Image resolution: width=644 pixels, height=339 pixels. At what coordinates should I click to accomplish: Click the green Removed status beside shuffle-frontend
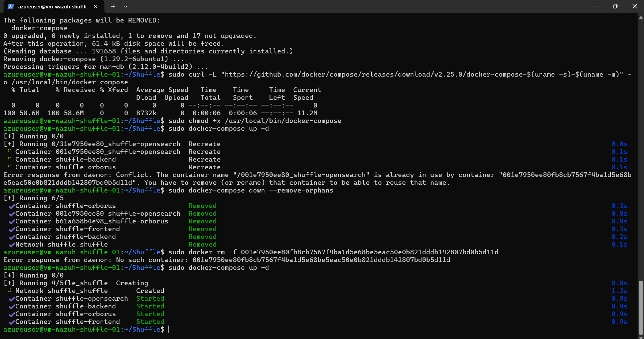click(x=202, y=229)
